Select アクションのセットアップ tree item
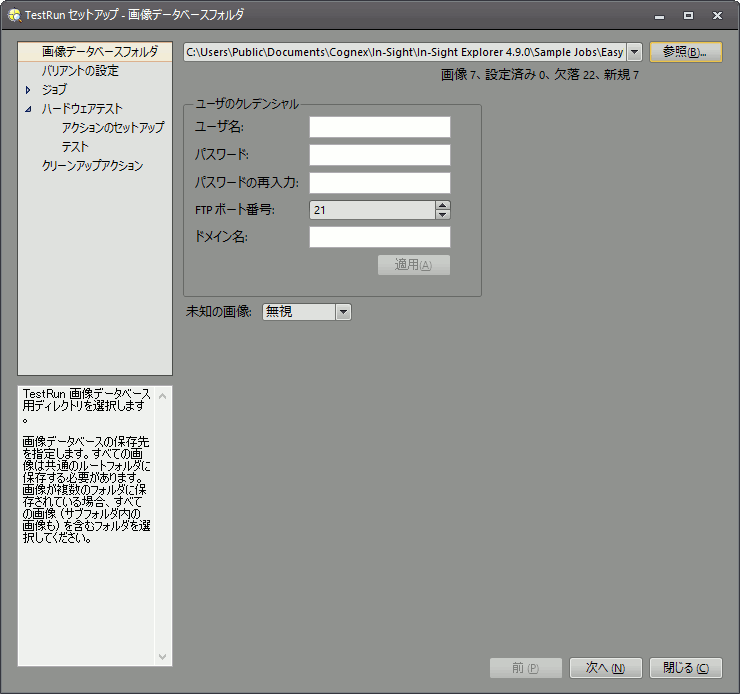Viewport: 740px width, 694px height. [112, 128]
